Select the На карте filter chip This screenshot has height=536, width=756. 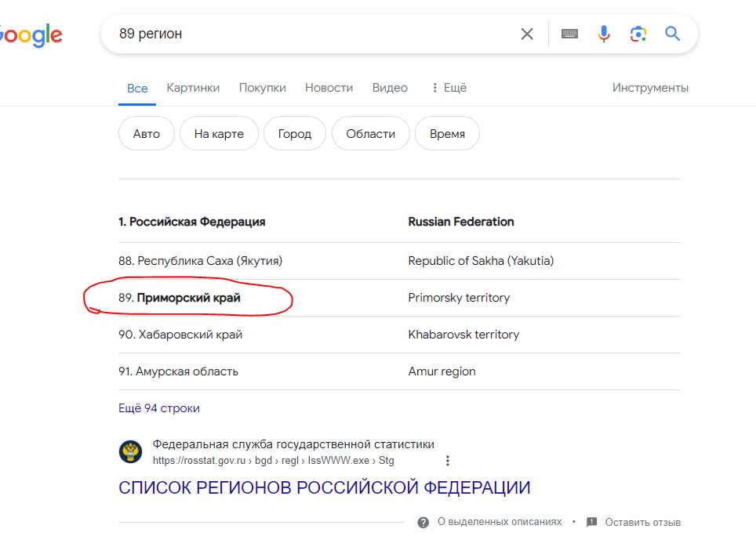[219, 133]
